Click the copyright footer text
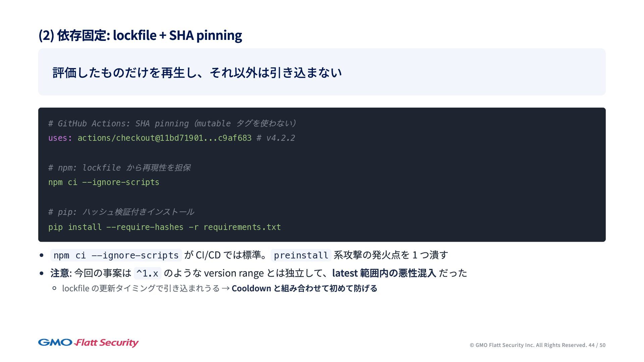This screenshot has width=644, height=362. (528, 345)
